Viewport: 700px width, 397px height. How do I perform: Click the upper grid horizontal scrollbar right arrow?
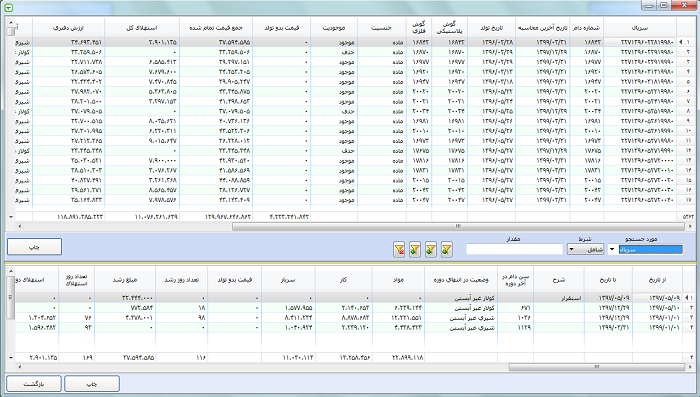[x=689, y=226]
